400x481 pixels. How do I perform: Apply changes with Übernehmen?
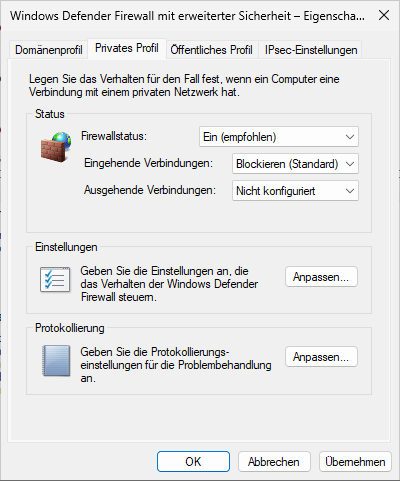tap(355, 462)
